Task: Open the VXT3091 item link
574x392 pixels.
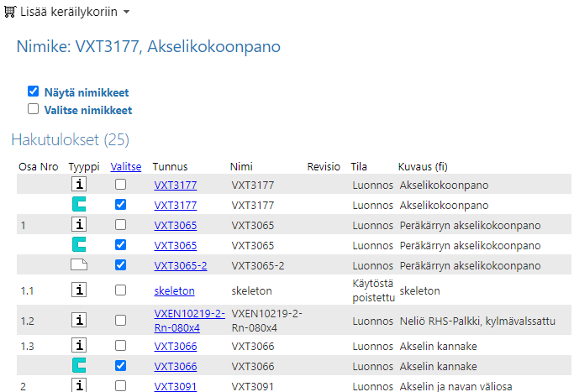Action: (175, 386)
